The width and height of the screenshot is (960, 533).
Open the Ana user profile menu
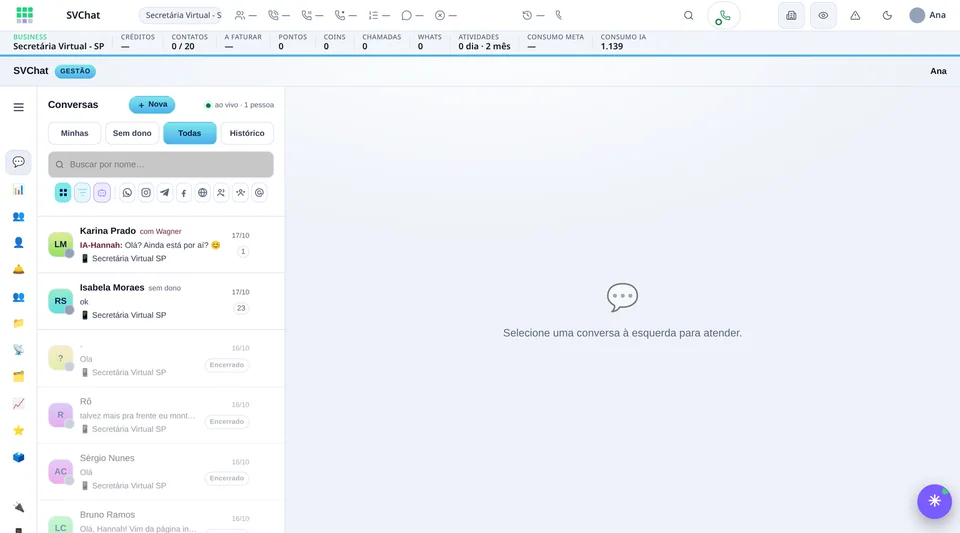(x=928, y=15)
